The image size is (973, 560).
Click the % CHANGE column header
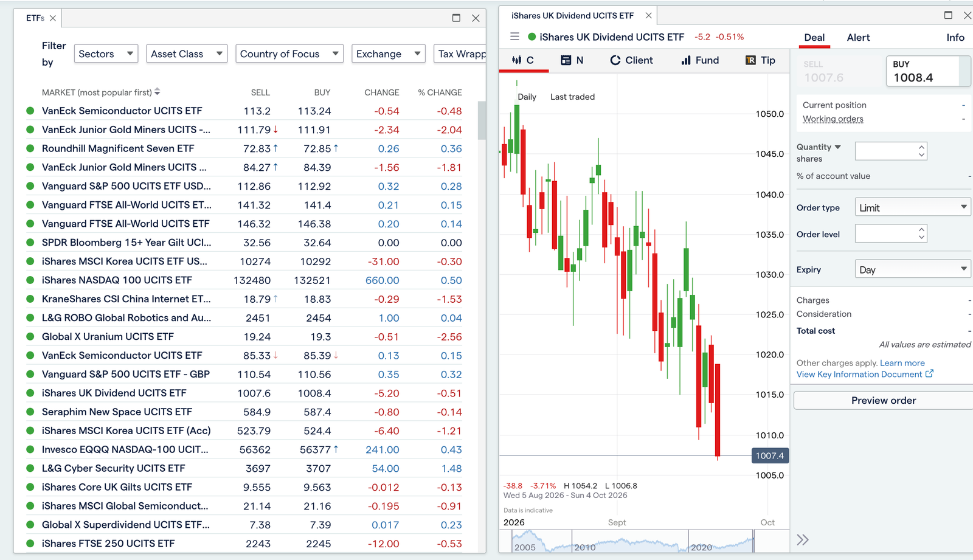point(440,92)
